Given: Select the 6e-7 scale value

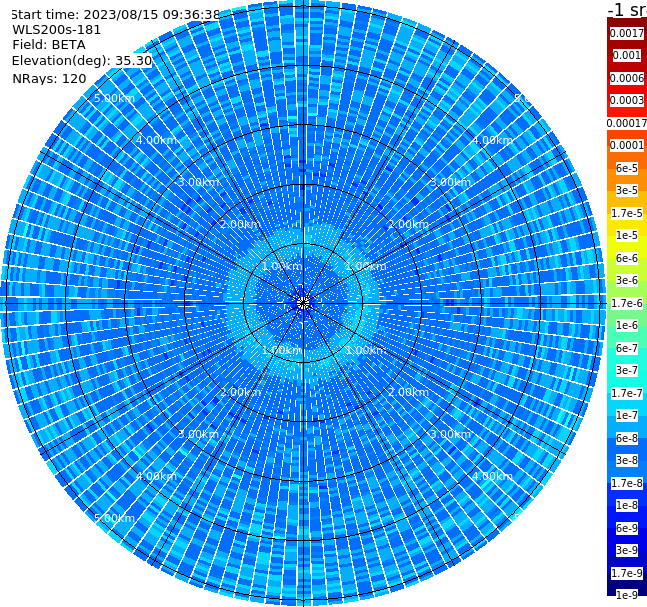Looking at the screenshot, I should coord(627,348).
